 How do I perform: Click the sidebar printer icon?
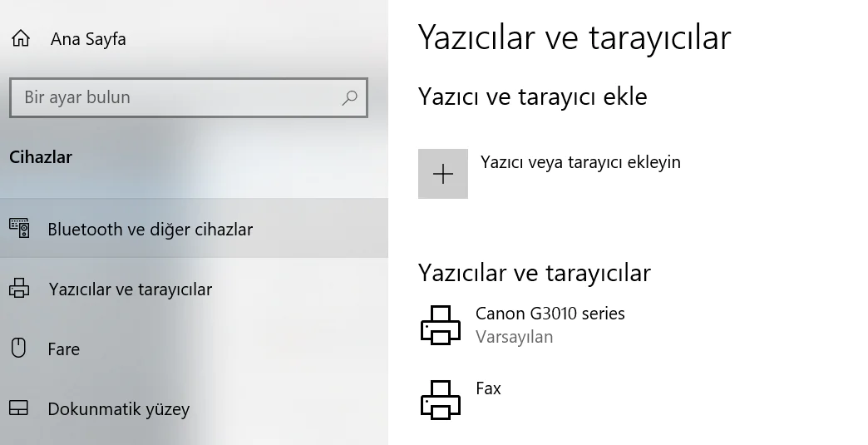point(19,289)
